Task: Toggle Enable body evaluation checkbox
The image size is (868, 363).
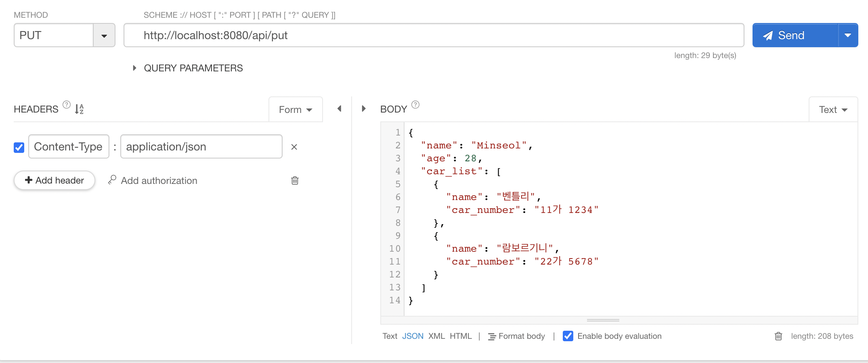Action: 568,336
